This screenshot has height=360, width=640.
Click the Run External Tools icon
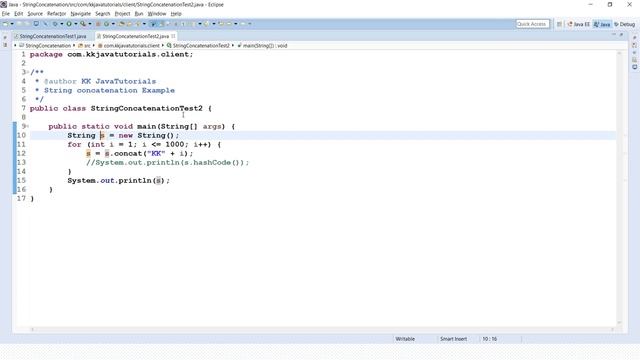point(82,24)
